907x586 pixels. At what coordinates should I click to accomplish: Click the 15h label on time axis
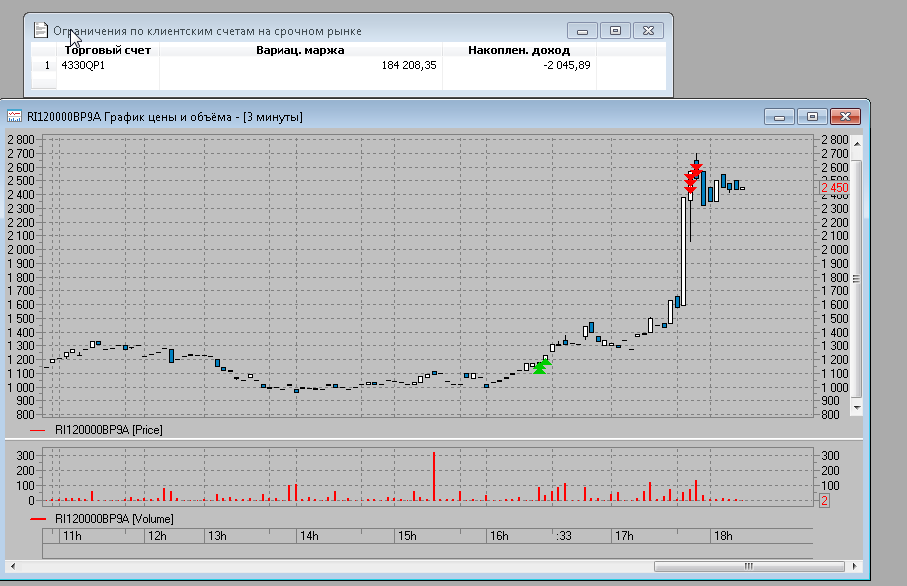407,537
